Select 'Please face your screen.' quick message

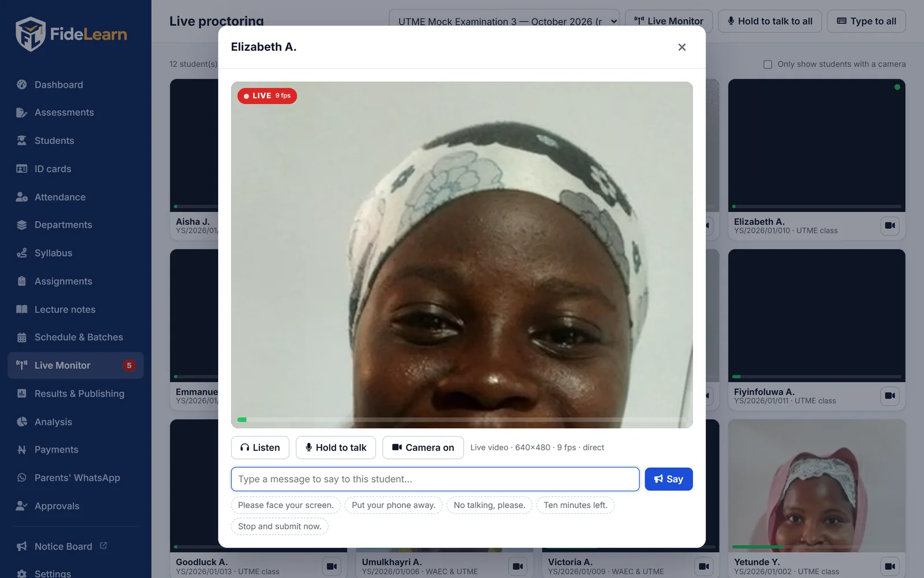[x=286, y=505]
